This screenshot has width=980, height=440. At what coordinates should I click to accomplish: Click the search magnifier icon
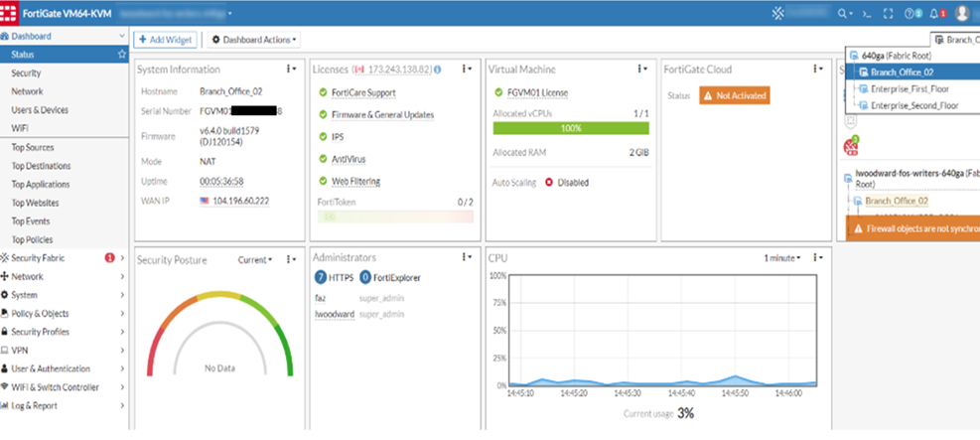[x=843, y=14]
